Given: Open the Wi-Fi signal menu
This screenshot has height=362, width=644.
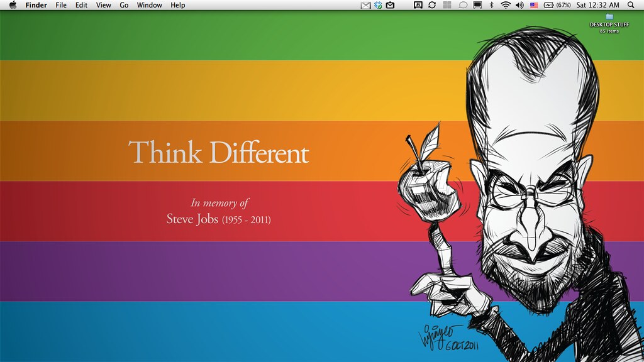Looking at the screenshot, I should [504, 5].
